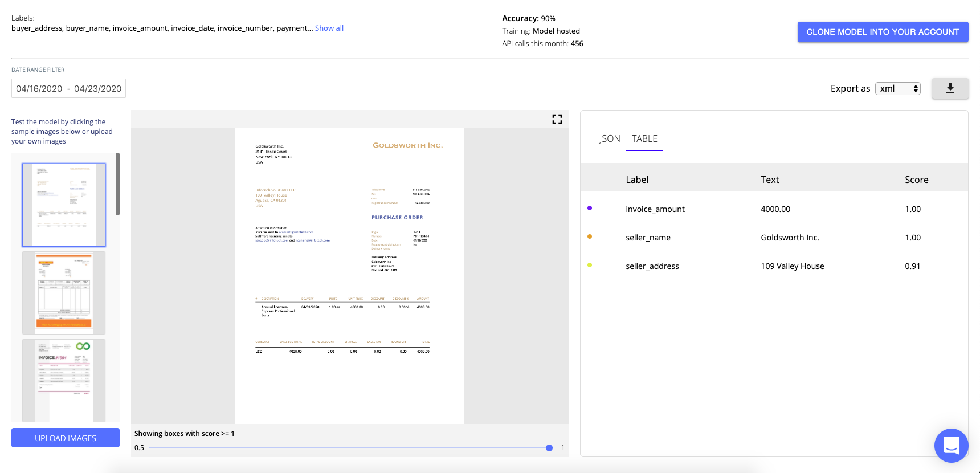Open the date range filter field
Image resolution: width=980 pixels, height=473 pixels.
coord(68,88)
